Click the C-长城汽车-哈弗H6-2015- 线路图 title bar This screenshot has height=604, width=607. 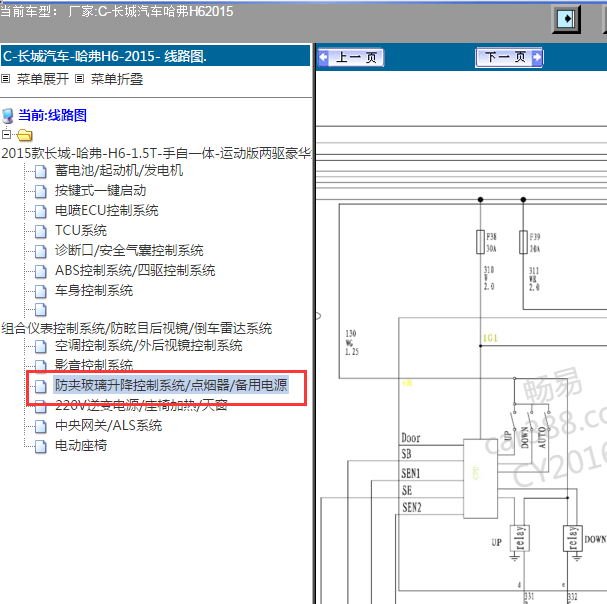pos(156,56)
